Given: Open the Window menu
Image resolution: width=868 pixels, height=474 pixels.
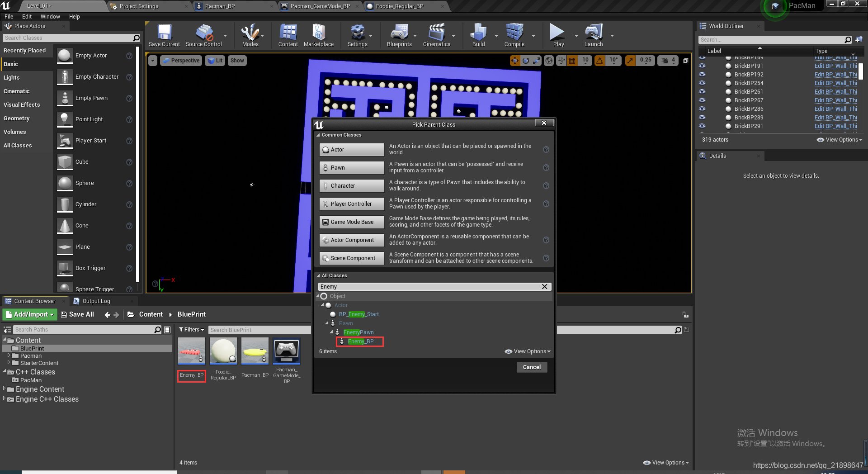Looking at the screenshot, I should [50, 17].
